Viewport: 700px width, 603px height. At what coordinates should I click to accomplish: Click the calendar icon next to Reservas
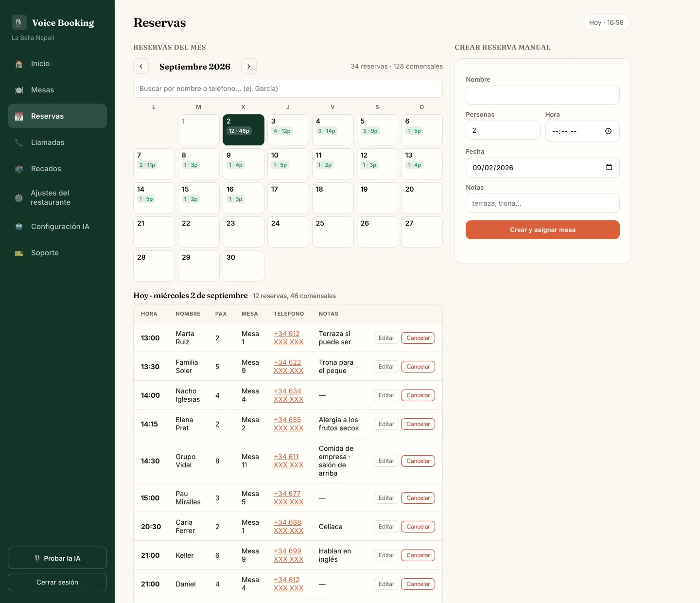[x=19, y=116]
